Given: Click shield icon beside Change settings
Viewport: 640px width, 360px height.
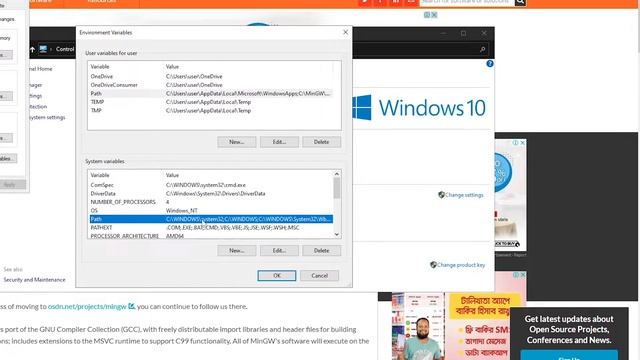Looking at the screenshot, I should [x=441, y=195].
